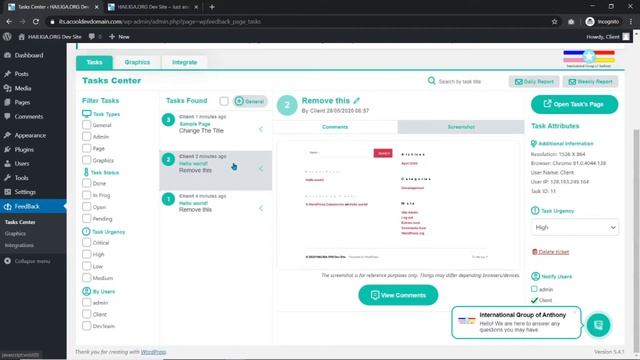
Task: Click the task screenshot preview
Action: [398, 204]
